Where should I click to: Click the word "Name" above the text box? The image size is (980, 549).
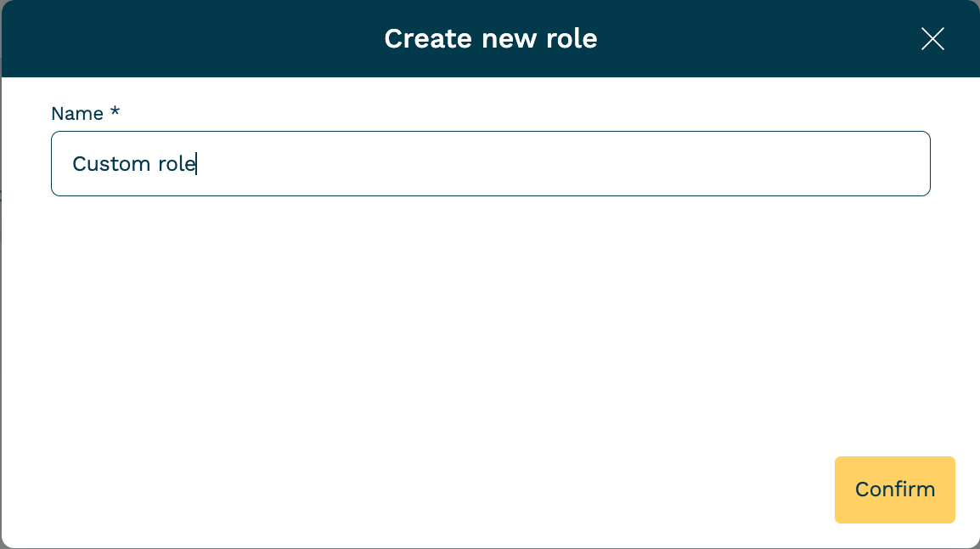(76, 113)
